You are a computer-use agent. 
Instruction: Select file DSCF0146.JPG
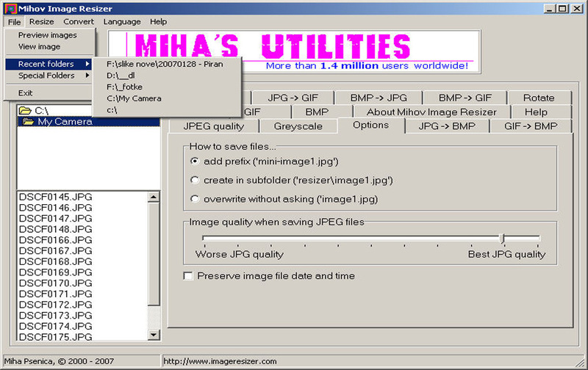pos(56,208)
